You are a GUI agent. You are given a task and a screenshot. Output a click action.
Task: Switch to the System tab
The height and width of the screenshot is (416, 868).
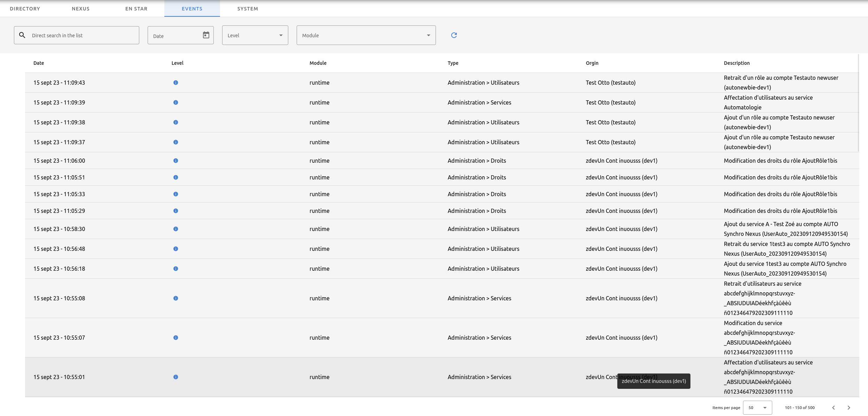coord(248,9)
